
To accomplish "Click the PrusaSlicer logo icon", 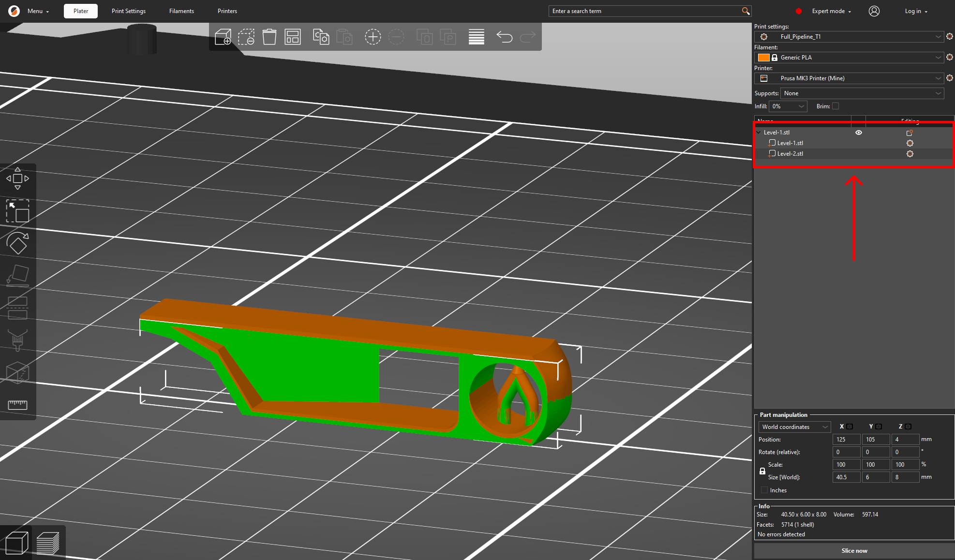I will pyautogui.click(x=14, y=11).
